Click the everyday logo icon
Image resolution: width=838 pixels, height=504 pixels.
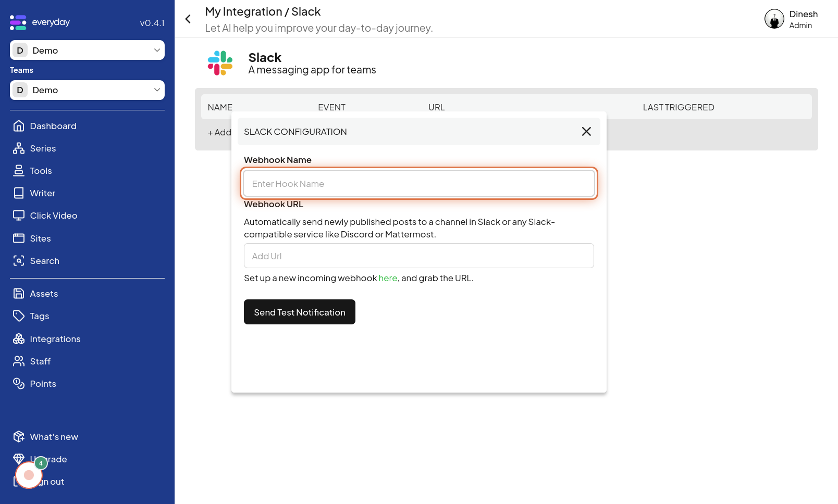(x=18, y=22)
